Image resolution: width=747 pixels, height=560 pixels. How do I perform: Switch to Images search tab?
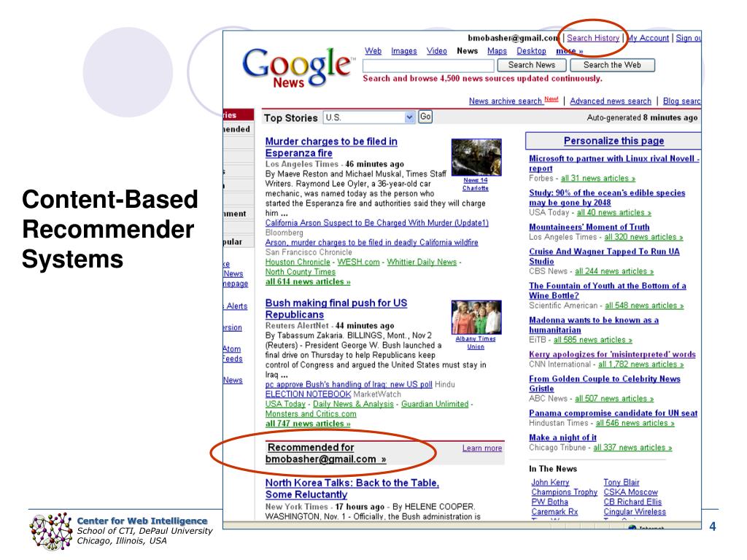tap(404, 51)
